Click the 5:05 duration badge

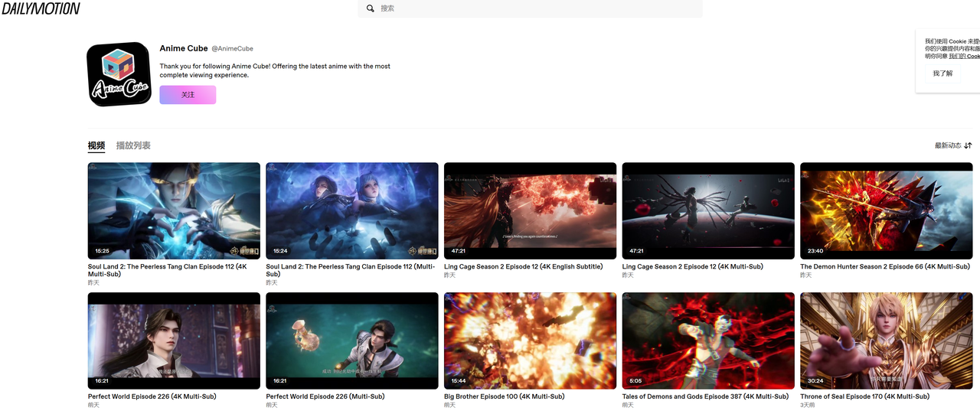tap(635, 380)
